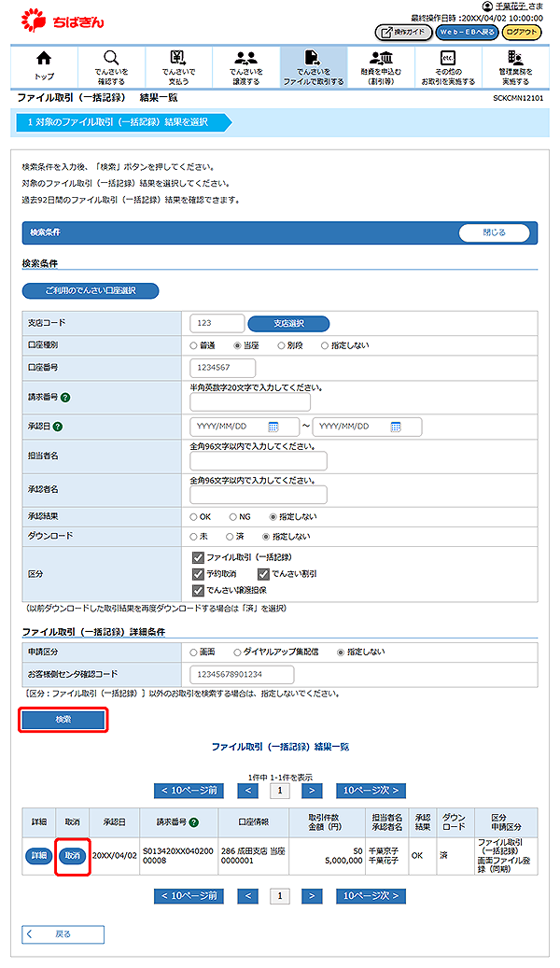Click lower 10ページ次 > pager button
Screen dimensions: 560x968
(x=371, y=896)
